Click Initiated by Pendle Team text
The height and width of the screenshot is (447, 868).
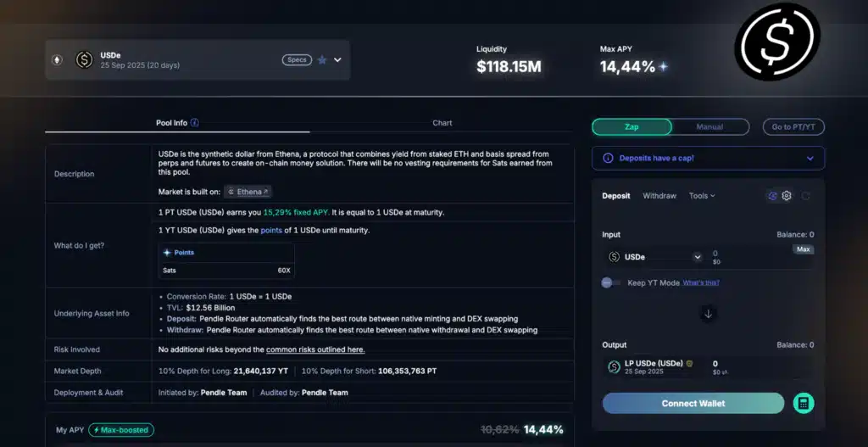203,393
